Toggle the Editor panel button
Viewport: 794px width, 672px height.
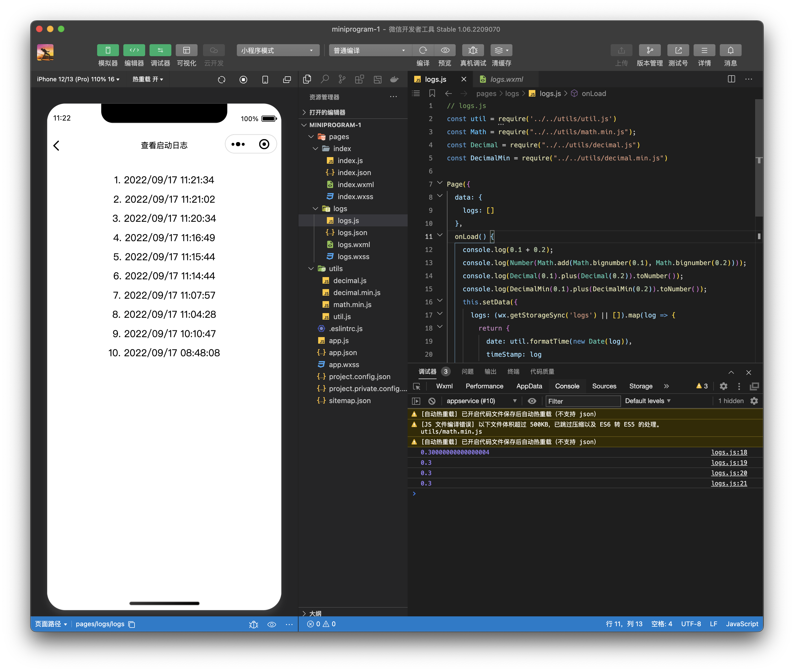click(134, 50)
